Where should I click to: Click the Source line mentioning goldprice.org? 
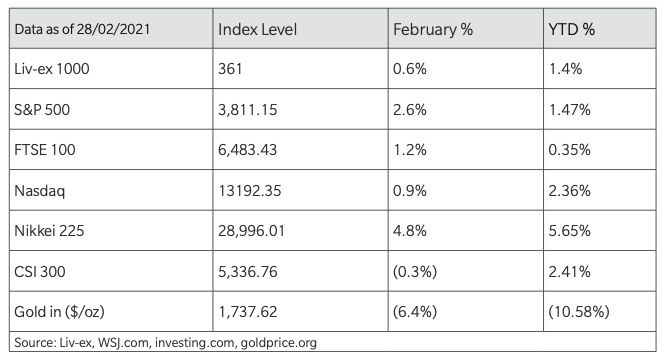165,343
